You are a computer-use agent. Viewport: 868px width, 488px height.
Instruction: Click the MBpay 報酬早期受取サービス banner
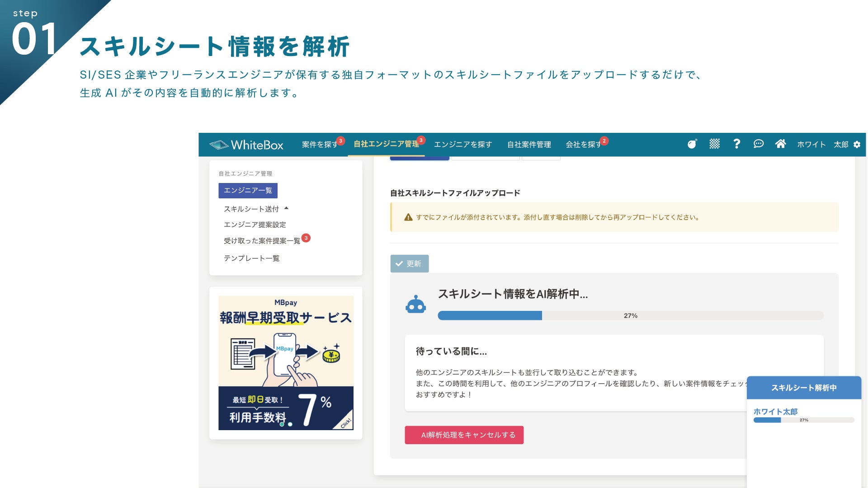tap(286, 362)
